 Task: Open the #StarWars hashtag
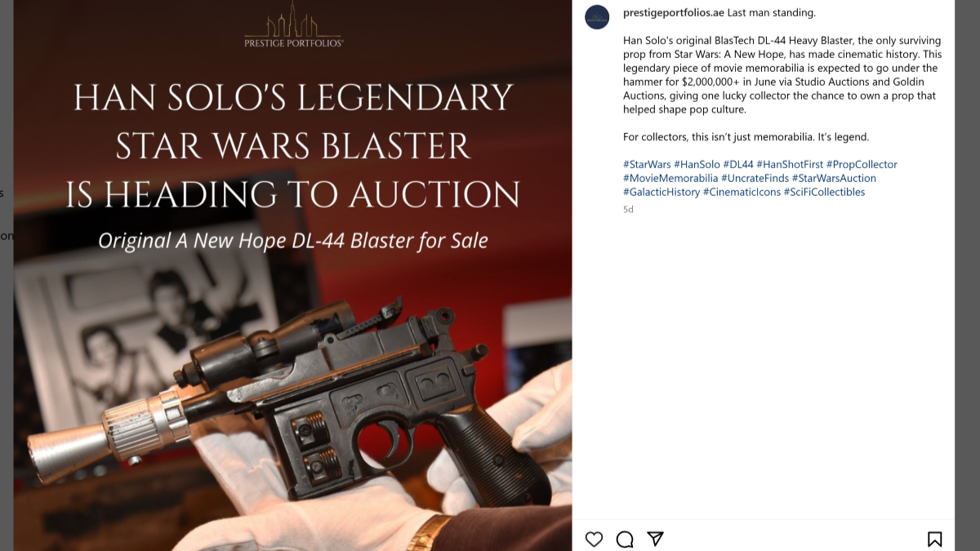pyautogui.click(x=647, y=164)
